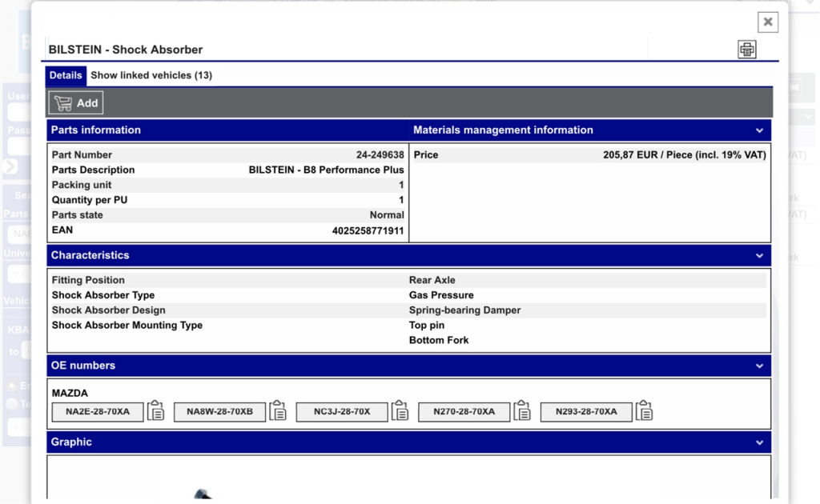Select OE number button NA8W-28-70XB

219,411
